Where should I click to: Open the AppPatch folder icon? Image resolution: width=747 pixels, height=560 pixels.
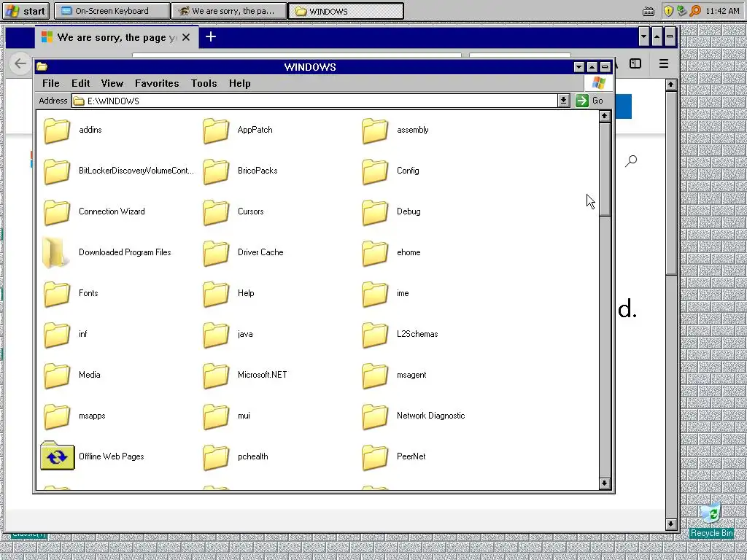tap(216, 130)
